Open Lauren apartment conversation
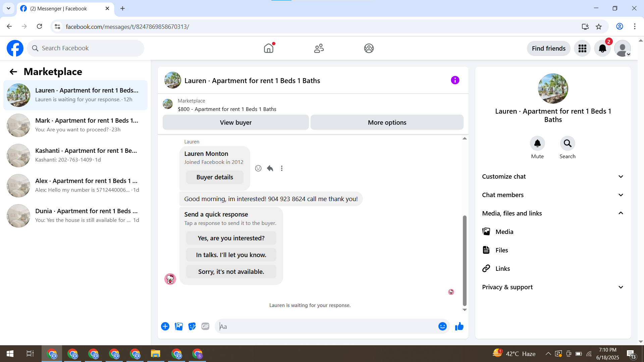The image size is (644, 362). click(x=75, y=95)
